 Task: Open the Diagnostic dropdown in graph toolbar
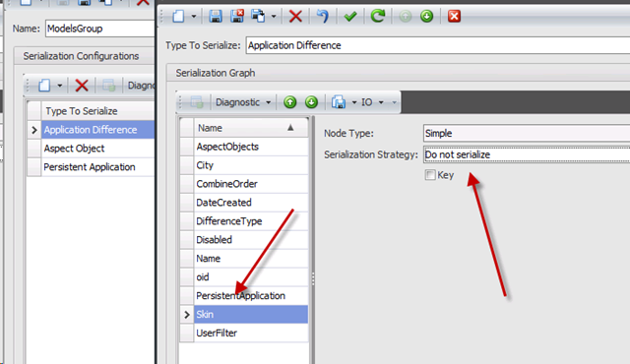(243, 102)
